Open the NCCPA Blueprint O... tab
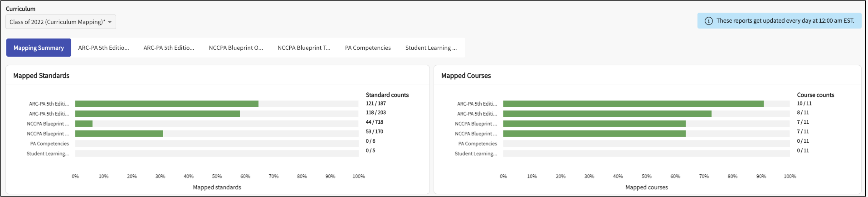Image resolution: width=868 pixels, height=197 pixels. click(236, 48)
